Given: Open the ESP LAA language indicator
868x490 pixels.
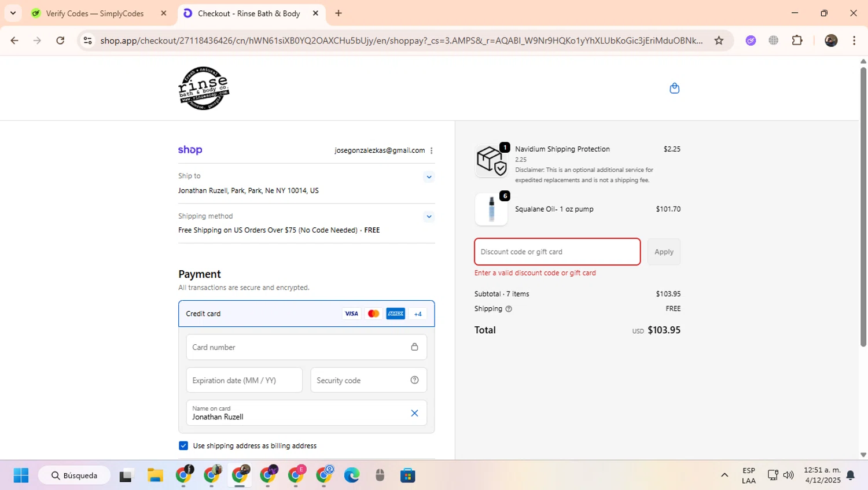Looking at the screenshot, I should (749, 476).
